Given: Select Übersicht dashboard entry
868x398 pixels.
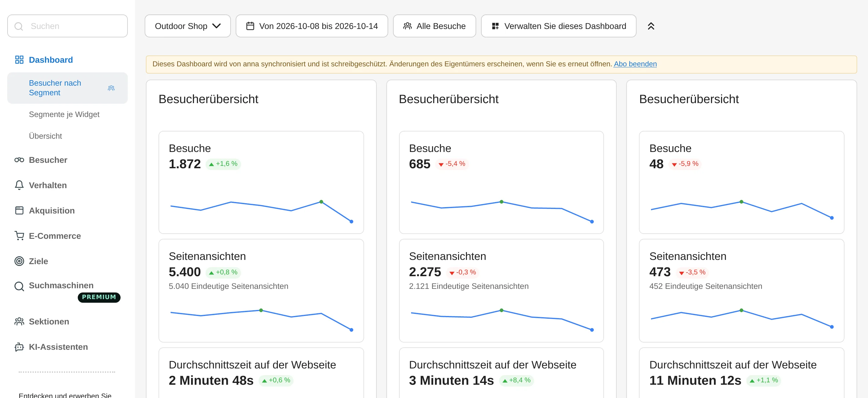Looking at the screenshot, I should click(x=46, y=136).
